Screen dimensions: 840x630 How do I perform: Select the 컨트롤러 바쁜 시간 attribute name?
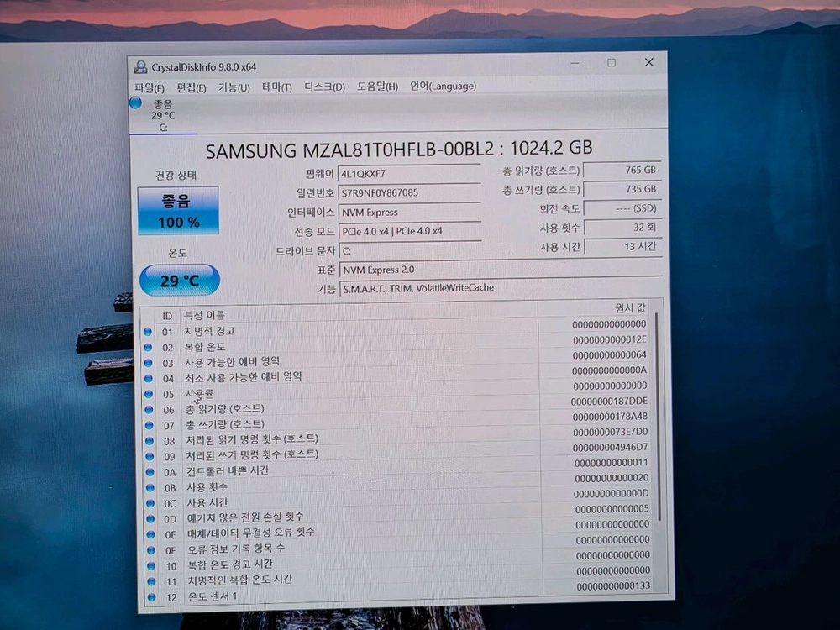227,471
